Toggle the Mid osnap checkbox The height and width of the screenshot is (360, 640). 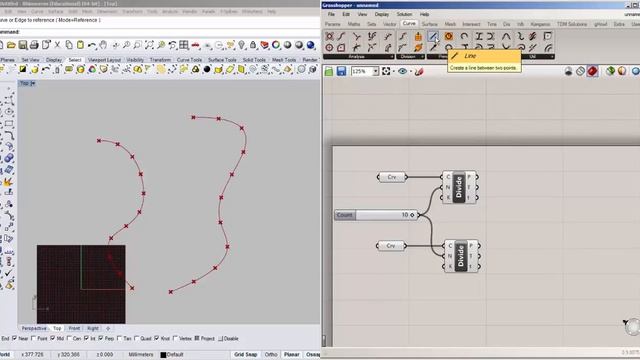pyautogui.click(x=53, y=338)
